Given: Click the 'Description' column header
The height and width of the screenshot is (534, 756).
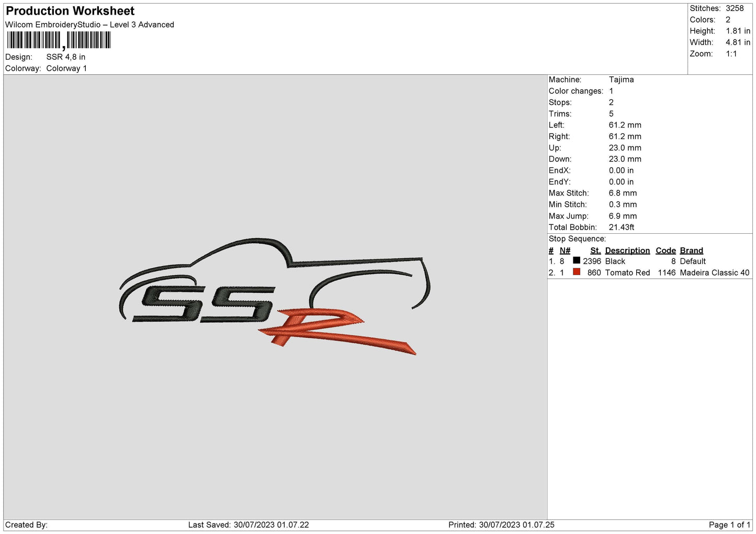Looking at the screenshot, I should click(x=627, y=251).
